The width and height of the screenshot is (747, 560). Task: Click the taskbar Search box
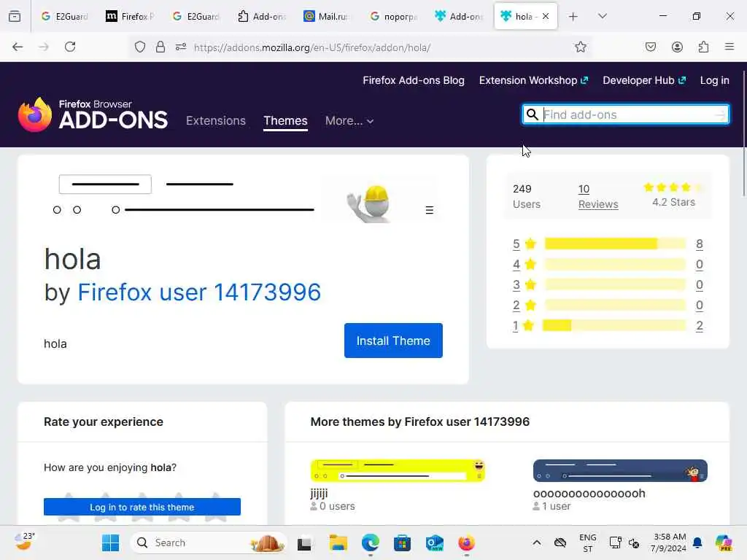click(208, 542)
